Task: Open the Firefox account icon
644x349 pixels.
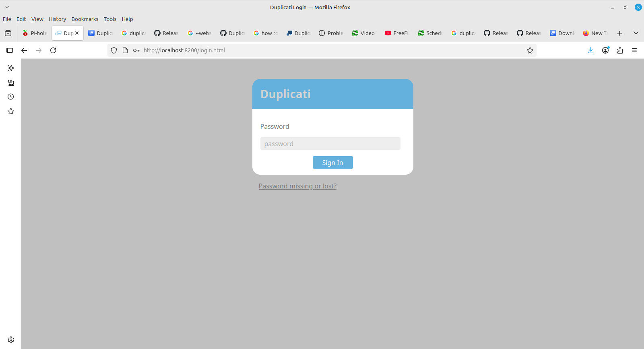Action: [x=605, y=50]
